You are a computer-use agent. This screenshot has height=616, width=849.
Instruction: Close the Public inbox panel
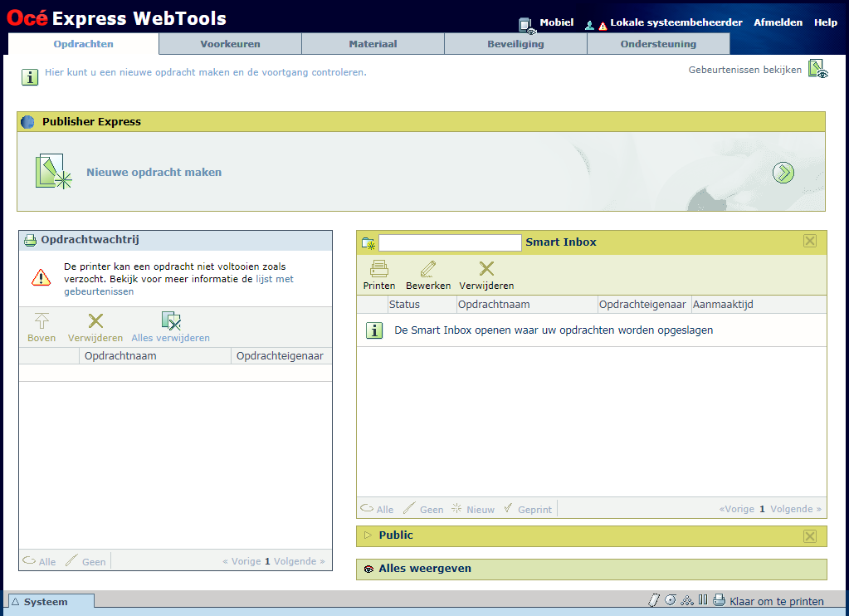point(809,536)
